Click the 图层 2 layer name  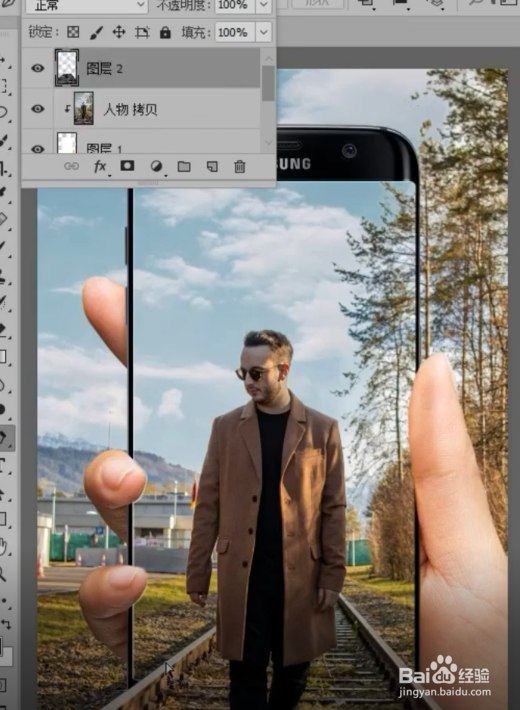[105, 69]
